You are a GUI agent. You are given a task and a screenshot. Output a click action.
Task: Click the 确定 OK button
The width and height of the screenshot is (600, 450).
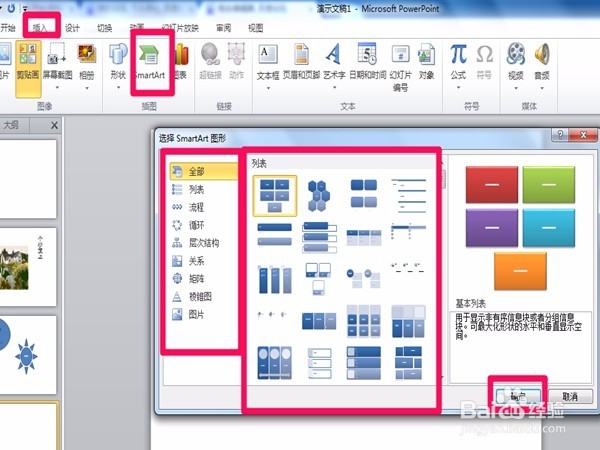pos(518,396)
